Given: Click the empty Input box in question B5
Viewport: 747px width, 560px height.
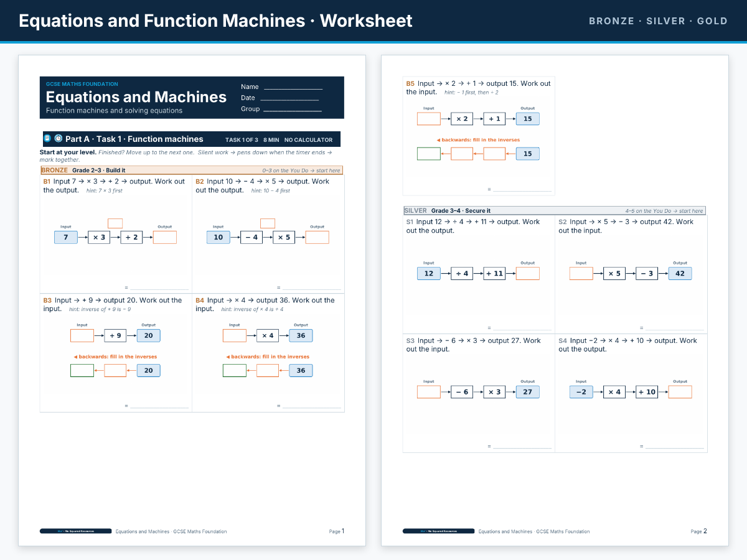Looking at the screenshot, I should (429, 119).
